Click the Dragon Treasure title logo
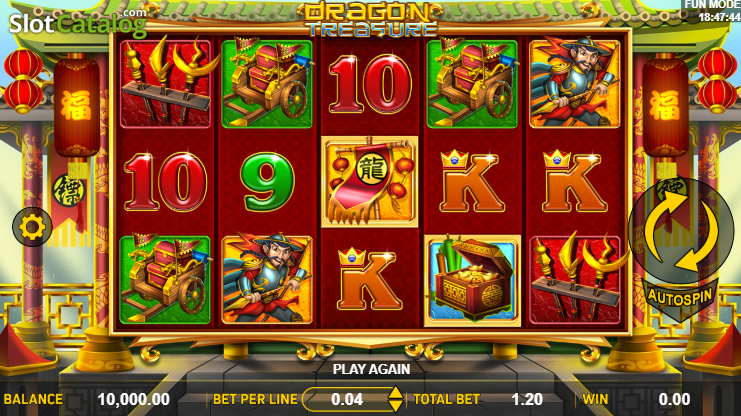 pyautogui.click(x=371, y=20)
